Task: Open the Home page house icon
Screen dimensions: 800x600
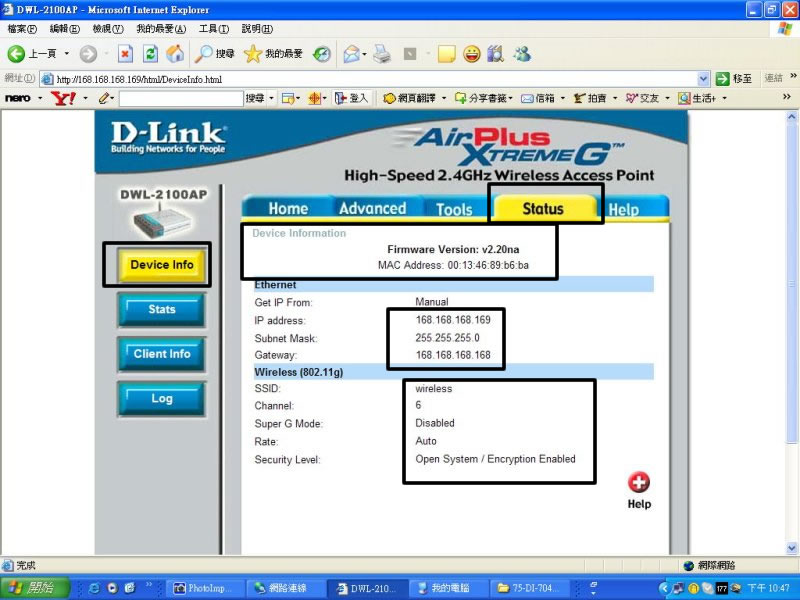Action: (175, 54)
